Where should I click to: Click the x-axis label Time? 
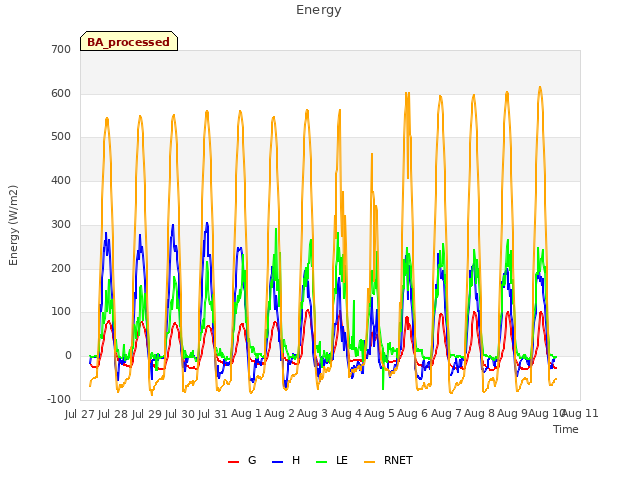pos(566,429)
